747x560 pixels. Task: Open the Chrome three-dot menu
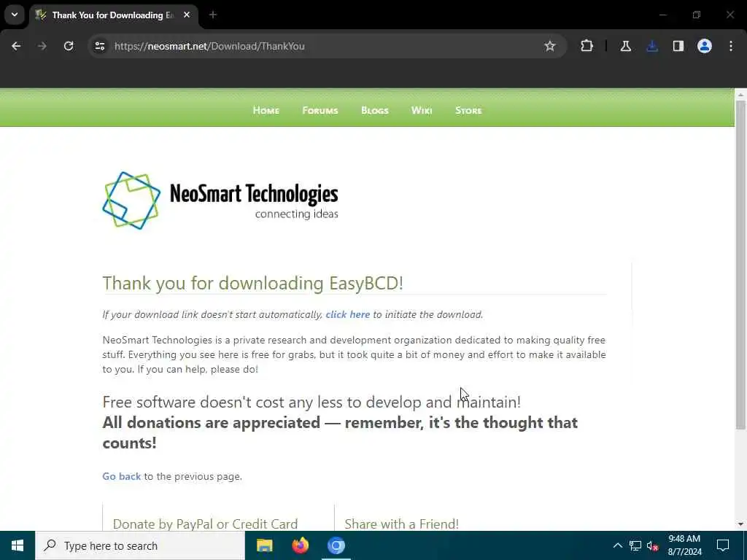click(731, 46)
